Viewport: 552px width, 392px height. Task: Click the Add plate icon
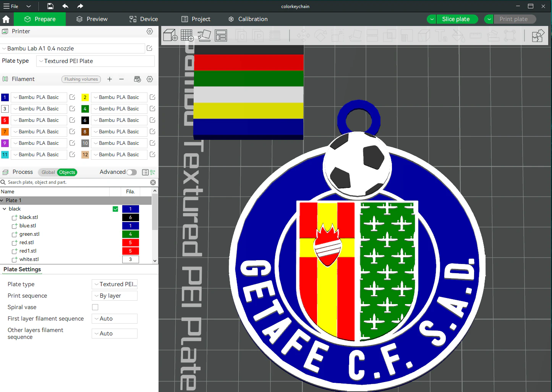tap(187, 36)
